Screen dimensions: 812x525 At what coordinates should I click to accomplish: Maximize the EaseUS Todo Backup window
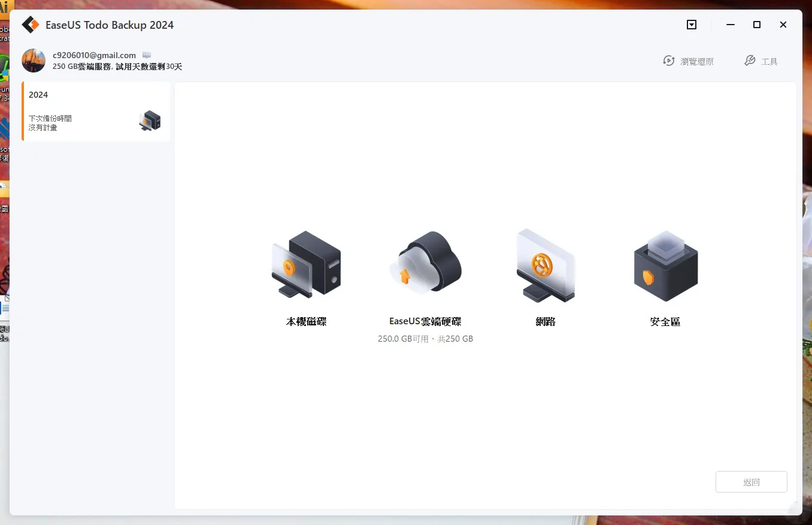coord(757,25)
